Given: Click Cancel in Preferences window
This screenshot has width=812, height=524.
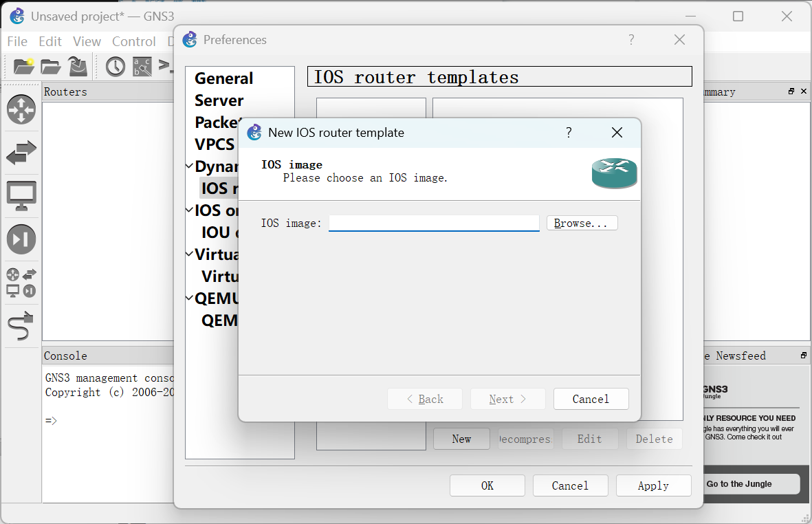Looking at the screenshot, I should 570,485.
